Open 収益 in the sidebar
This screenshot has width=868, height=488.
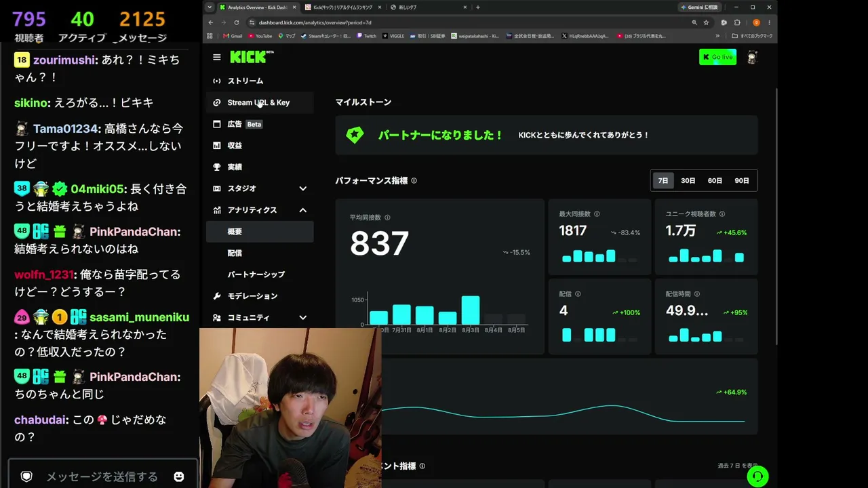coord(260,146)
